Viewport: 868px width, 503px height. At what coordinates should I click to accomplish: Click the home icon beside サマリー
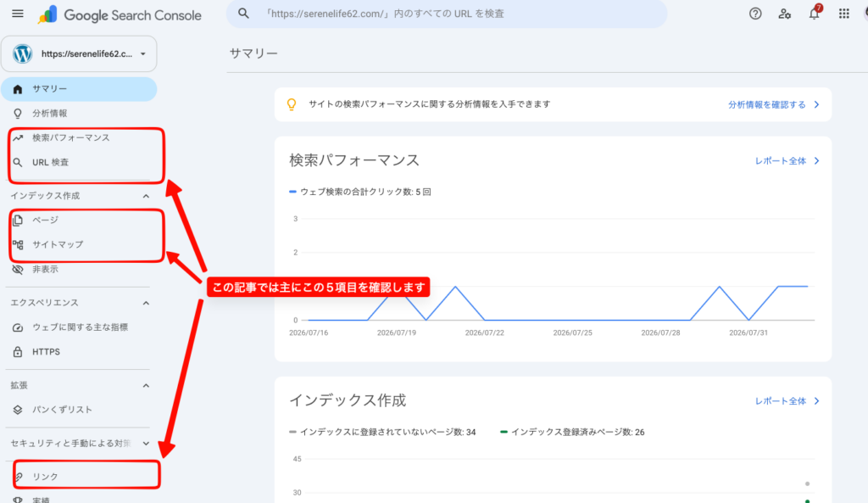click(x=18, y=89)
